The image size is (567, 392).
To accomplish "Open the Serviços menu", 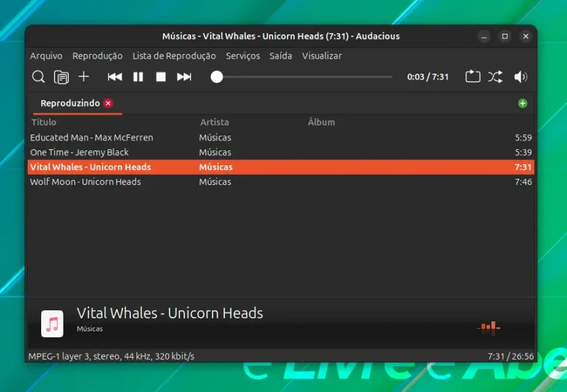I will tap(242, 56).
